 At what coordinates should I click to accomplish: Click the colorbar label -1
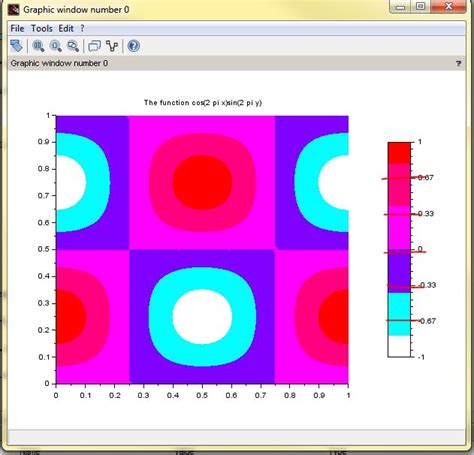coord(421,357)
